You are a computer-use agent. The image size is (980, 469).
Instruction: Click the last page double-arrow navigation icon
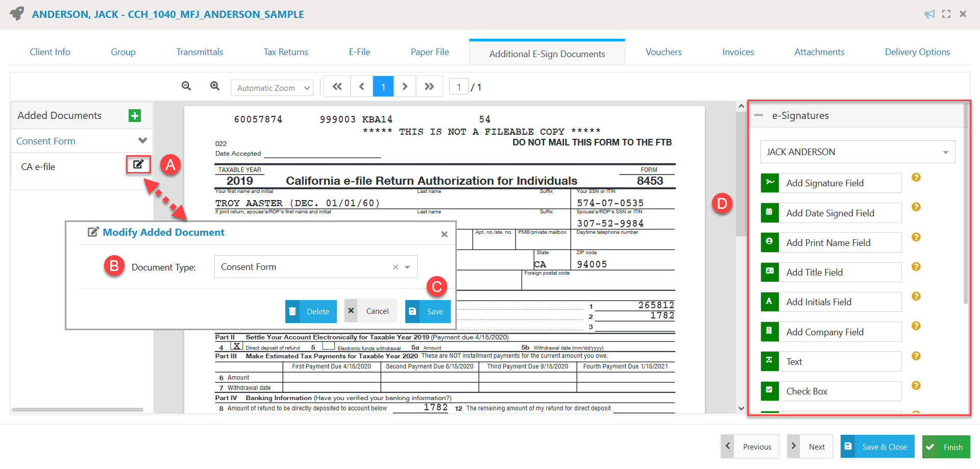[429, 86]
